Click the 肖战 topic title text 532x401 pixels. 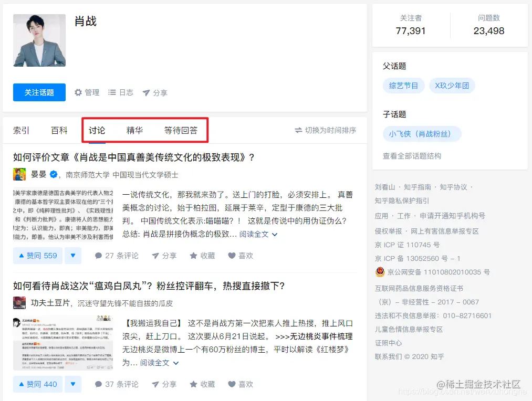86,22
